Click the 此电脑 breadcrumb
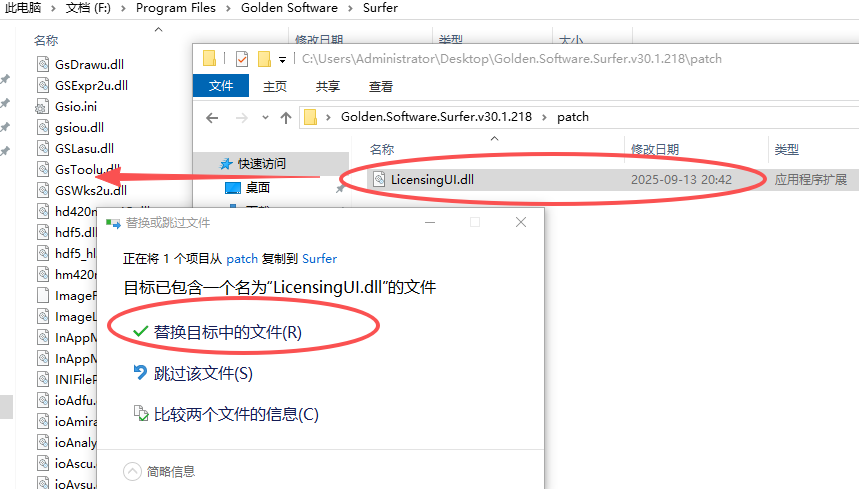Screen dimensions: 859x489 (22, 8)
